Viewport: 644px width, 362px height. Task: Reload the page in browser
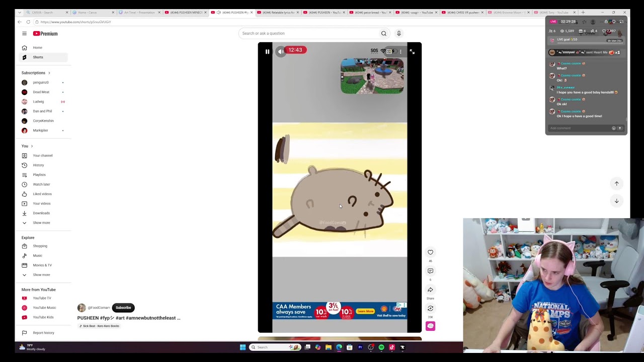(28, 22)
